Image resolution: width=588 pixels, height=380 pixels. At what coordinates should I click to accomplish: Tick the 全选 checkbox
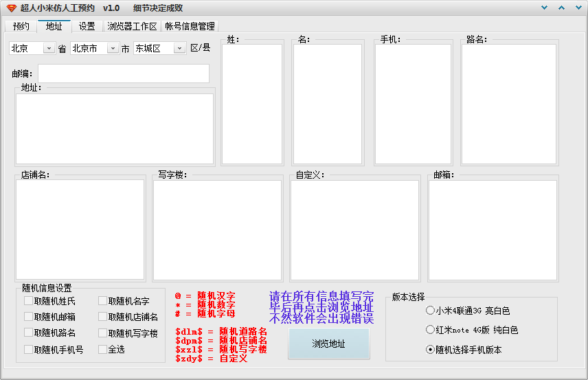103,349
